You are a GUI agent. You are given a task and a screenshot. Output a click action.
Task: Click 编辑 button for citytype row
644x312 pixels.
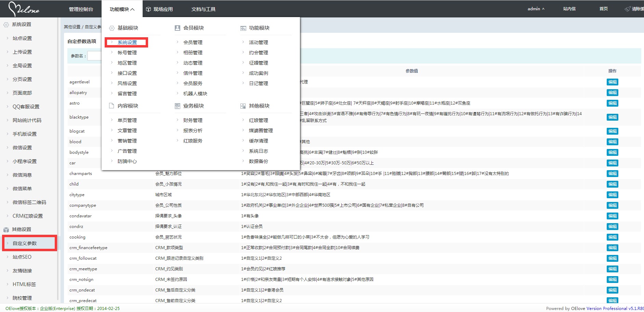612,195
